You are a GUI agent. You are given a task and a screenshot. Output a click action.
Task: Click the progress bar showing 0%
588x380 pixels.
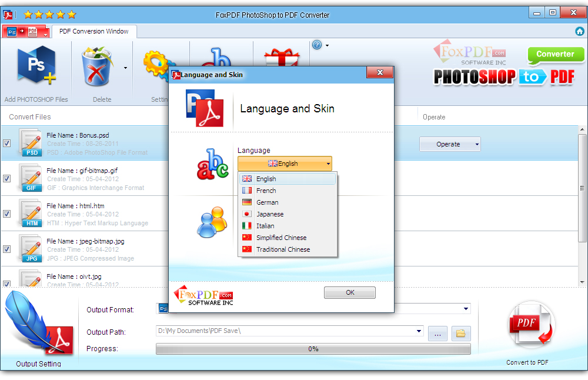click(x=313, y=349)
